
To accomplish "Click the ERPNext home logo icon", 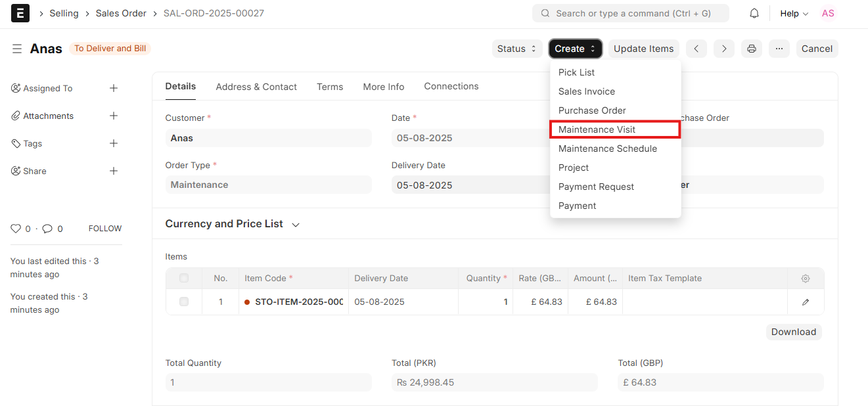I will [x=20, y=13].
